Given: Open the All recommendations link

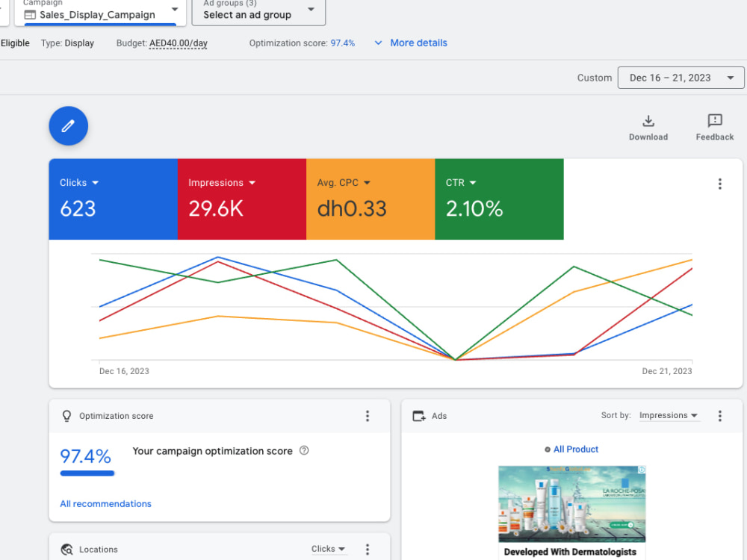Looking at the screenshot, I should tap(106, 504).
